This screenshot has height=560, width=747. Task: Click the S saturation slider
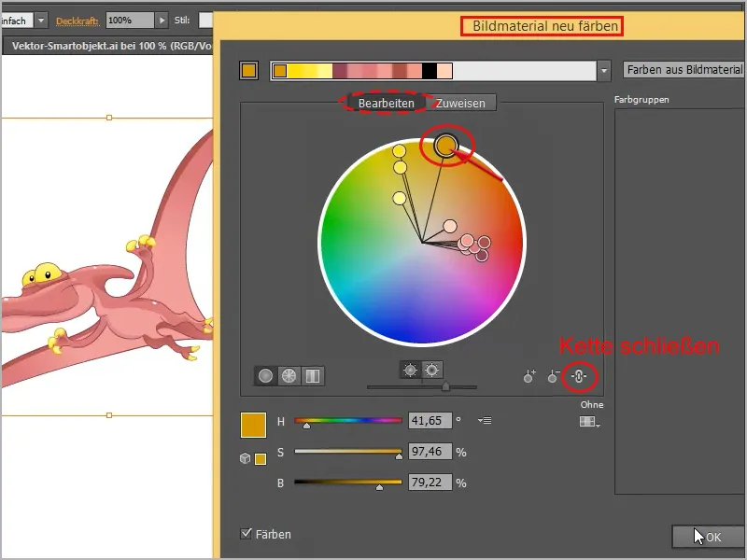click(348, 451)
